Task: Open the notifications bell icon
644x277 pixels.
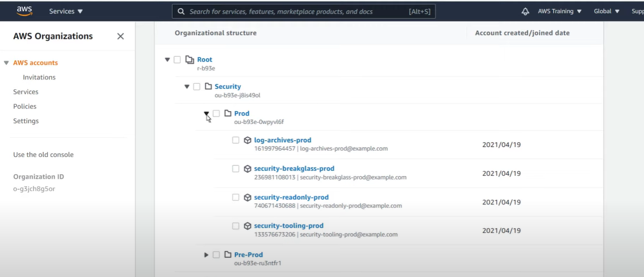Action: 525,11
